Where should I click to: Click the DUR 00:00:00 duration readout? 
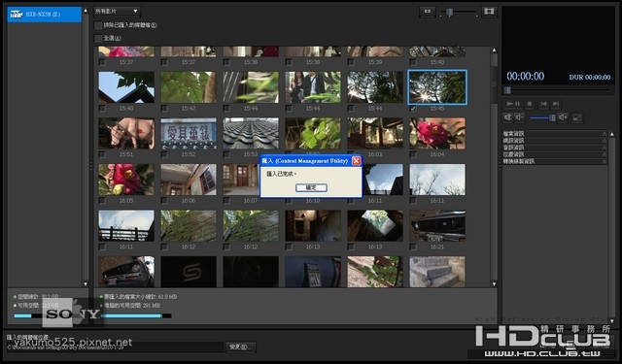pos(590,78)
